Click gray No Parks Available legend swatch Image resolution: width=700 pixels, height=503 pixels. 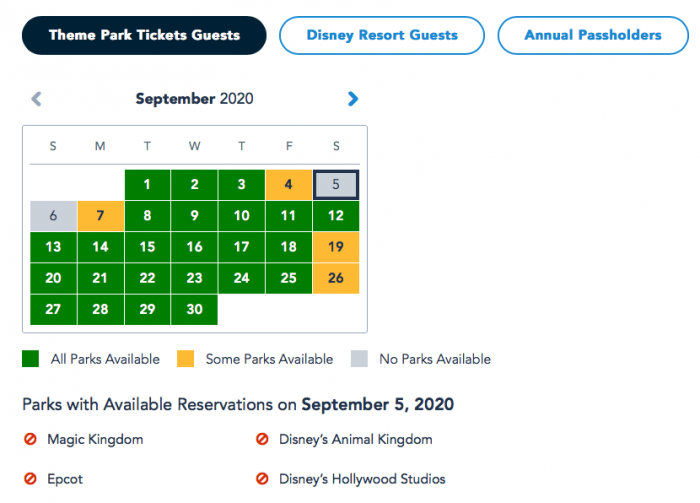pyautogui.click(x=359, y=359)
